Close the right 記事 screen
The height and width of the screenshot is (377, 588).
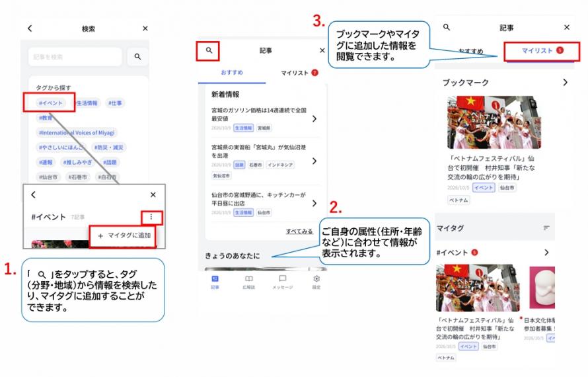coord(567,27)
